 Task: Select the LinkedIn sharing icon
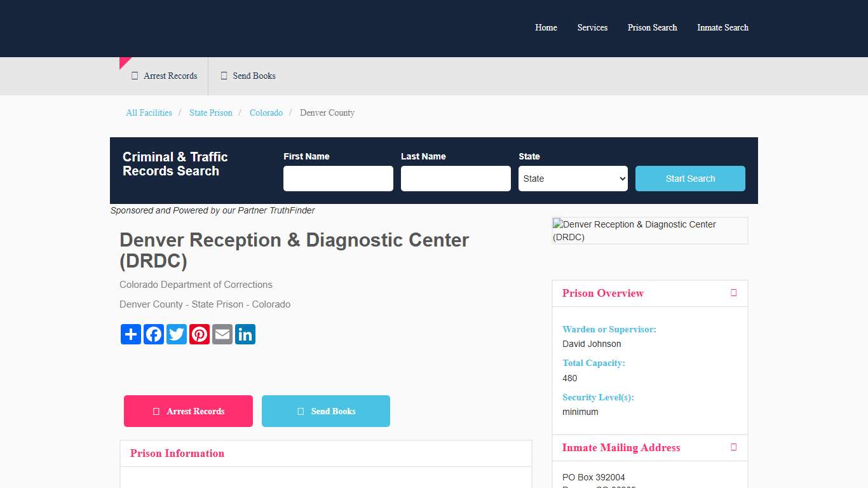point(245,334)
